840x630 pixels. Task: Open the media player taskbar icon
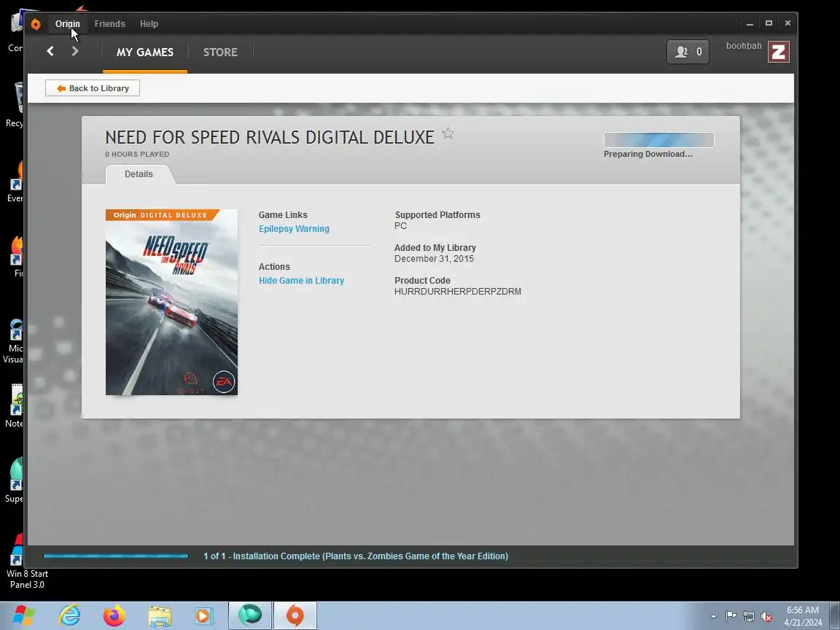tap(204, 616)
